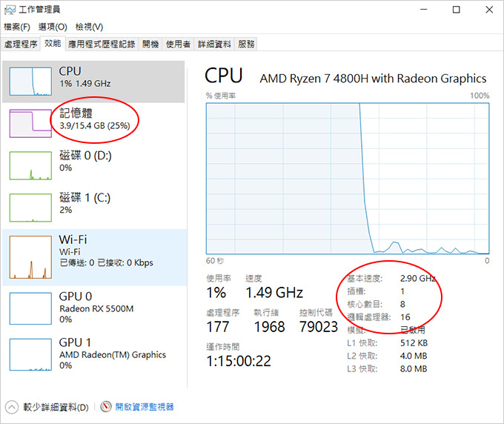Viewport: 504px width, 424px height.
Task: Click the 4.0 MB L2 快取 value
Action: point(414,356)
